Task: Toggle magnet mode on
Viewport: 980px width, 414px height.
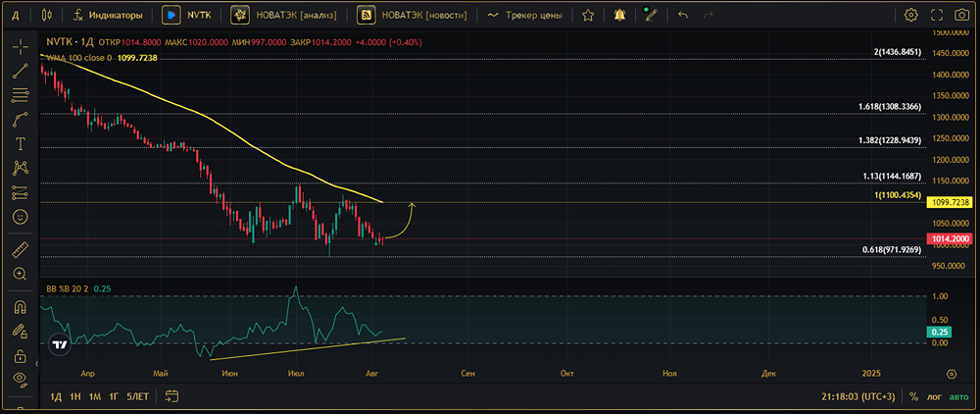Action: (x=21, y=307)
